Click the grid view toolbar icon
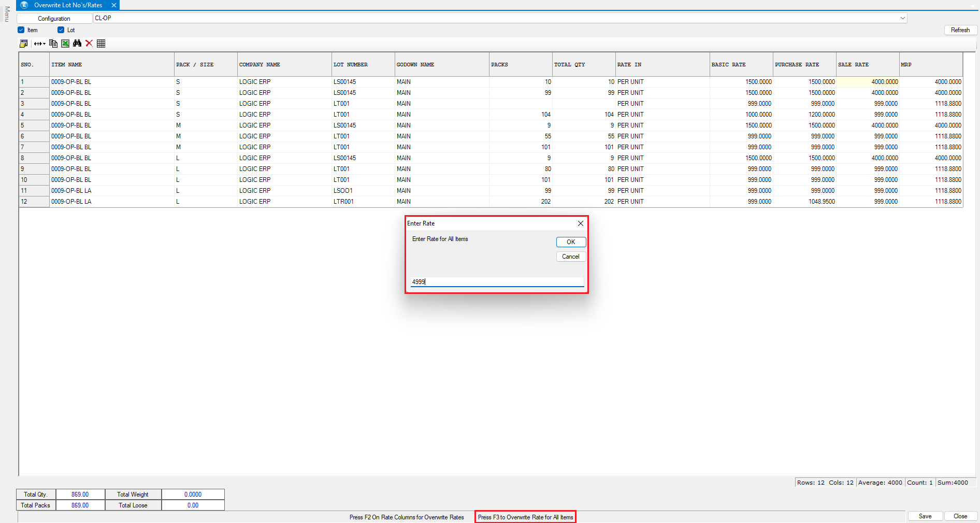Image resolution: width=980 pixels, height=523 pixels. click(x=101, y=44)
